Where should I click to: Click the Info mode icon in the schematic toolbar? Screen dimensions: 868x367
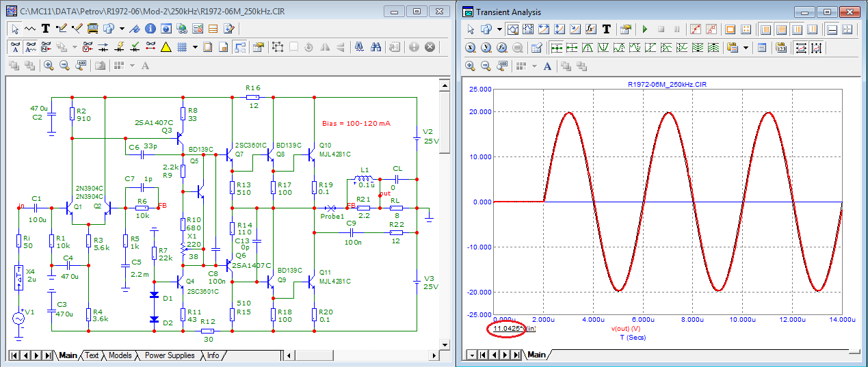tap(151, 29)
